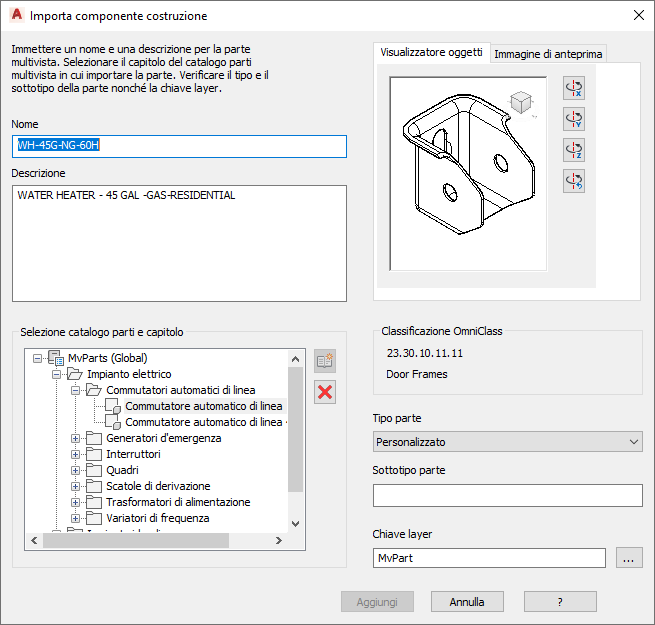Screen dimensions: 655x625
Task: Click the rotate around X axis icon
Action: coord(574,88)
